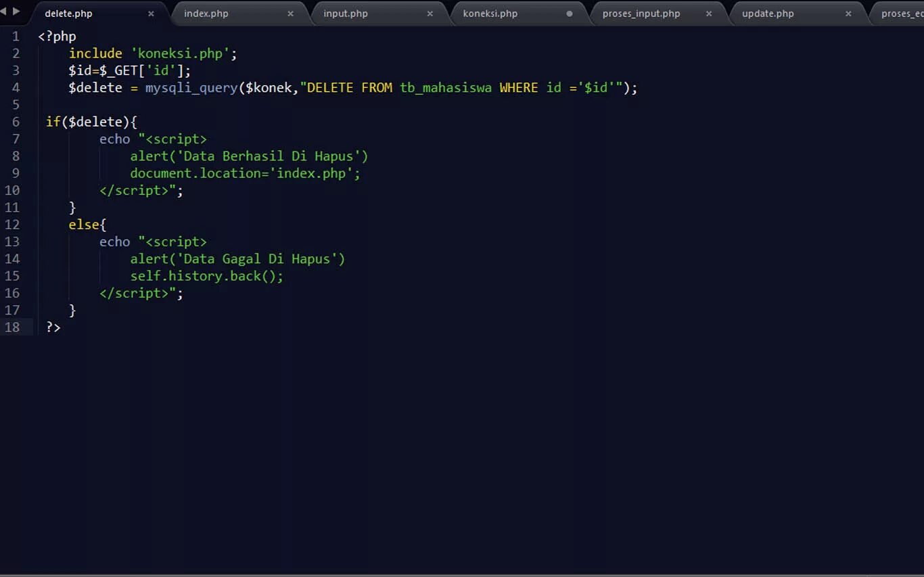Click the opening <?php tag

coord(57,37)
